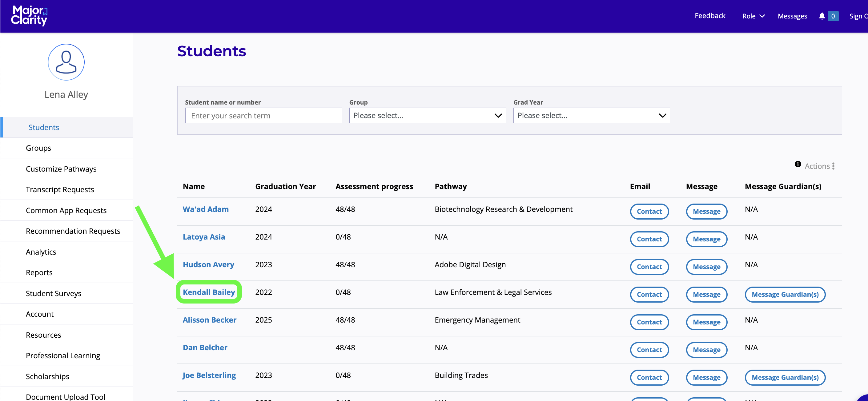Click 'Emergency Management' pathway cell
This screenshot has width=868, height=401.
tap(477, 320)
